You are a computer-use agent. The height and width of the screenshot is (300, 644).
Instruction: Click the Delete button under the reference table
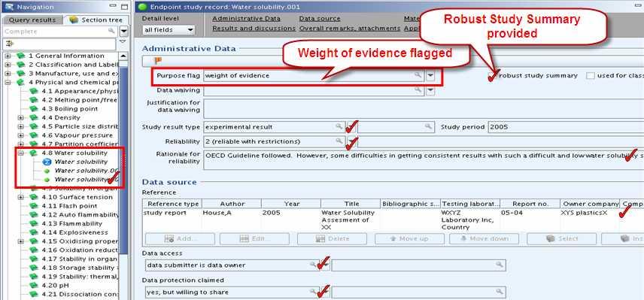point(332,239)
